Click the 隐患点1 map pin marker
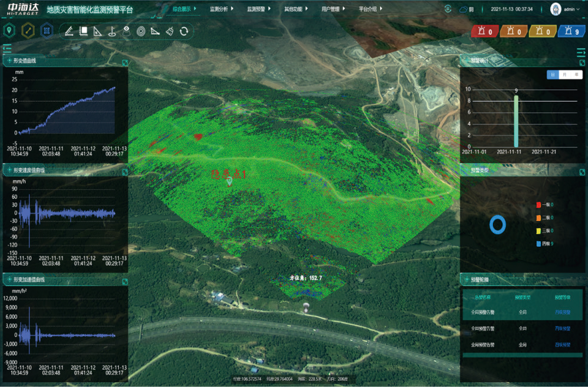The height and width of the screenshot is (387, 588). point(230,182)
